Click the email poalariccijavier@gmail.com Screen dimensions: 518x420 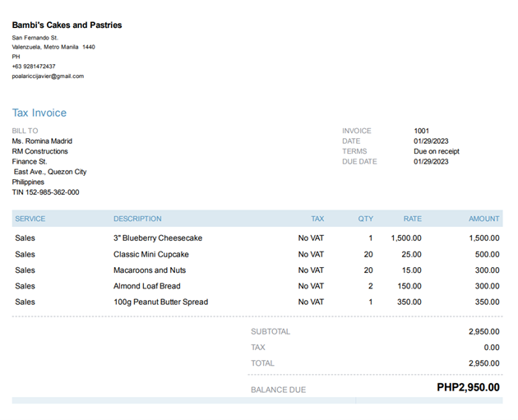point(48,76)
